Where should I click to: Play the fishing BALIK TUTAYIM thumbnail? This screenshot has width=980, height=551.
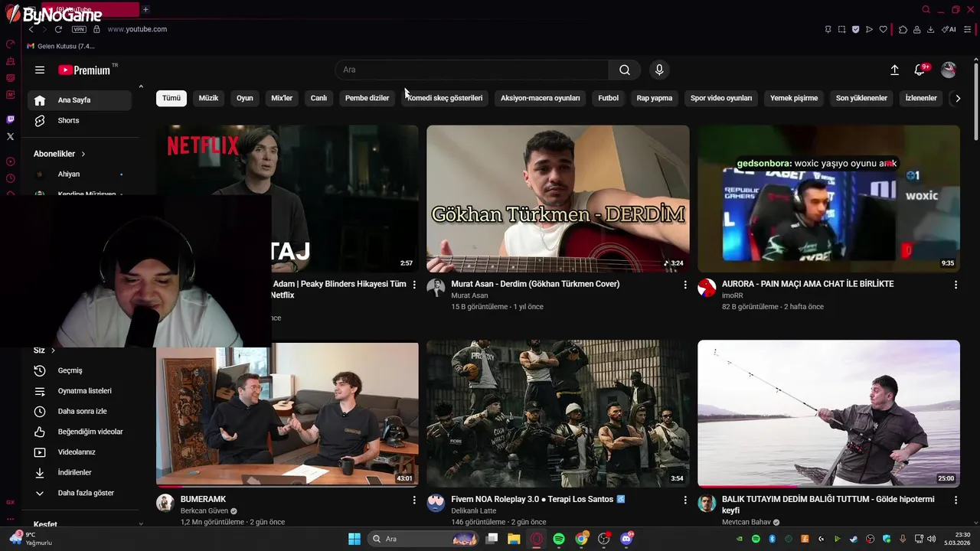(828, 414)
